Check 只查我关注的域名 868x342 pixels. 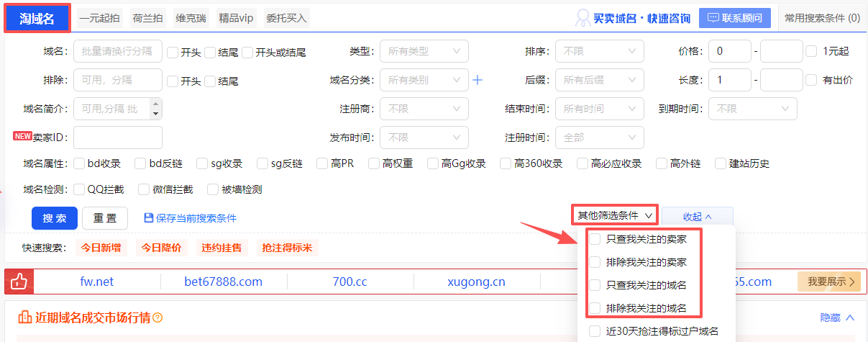pos(595,285)
